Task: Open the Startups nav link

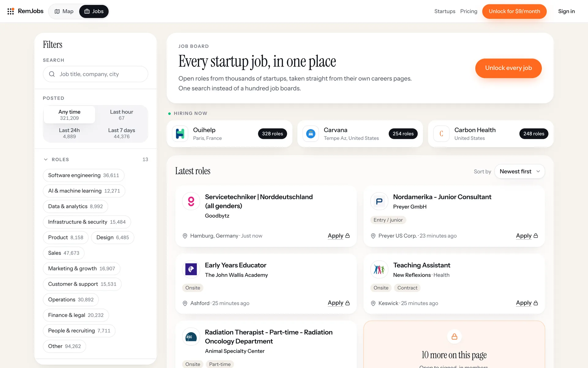Action: tap(445, 11)
